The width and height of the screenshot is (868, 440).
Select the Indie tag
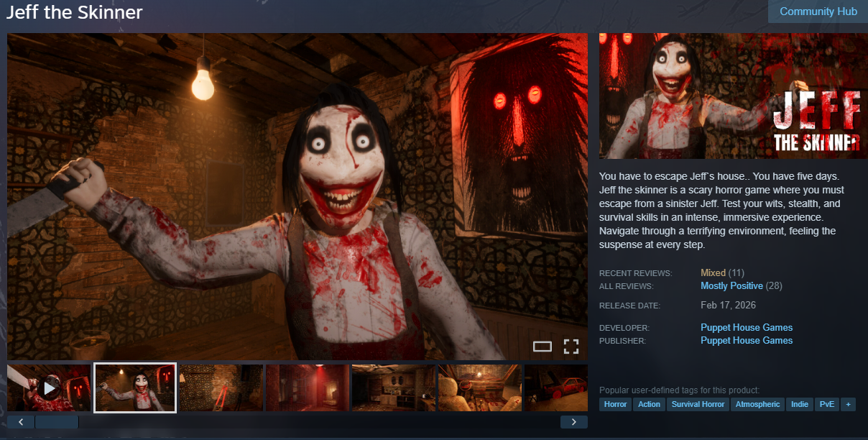coord(800,404)
